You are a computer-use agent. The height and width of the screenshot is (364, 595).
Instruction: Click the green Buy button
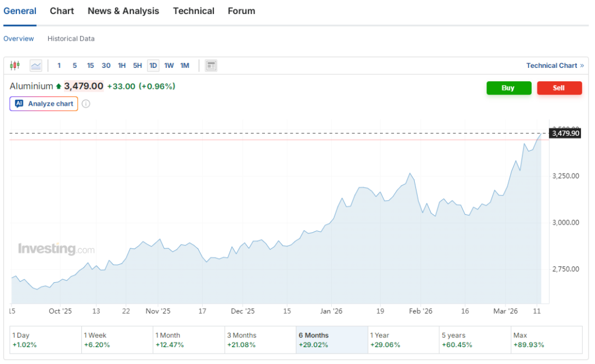509,88
